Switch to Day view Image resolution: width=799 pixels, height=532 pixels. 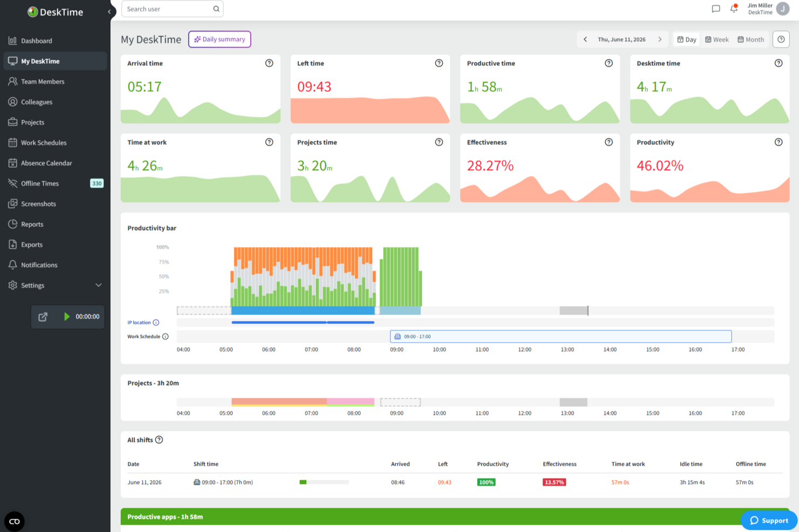(x=687, y=39)
